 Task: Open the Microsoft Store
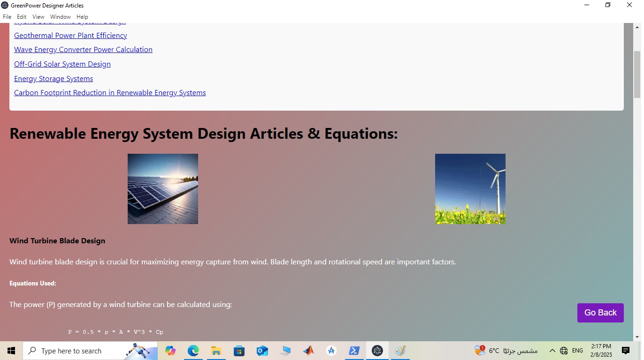tap(239, 350)
